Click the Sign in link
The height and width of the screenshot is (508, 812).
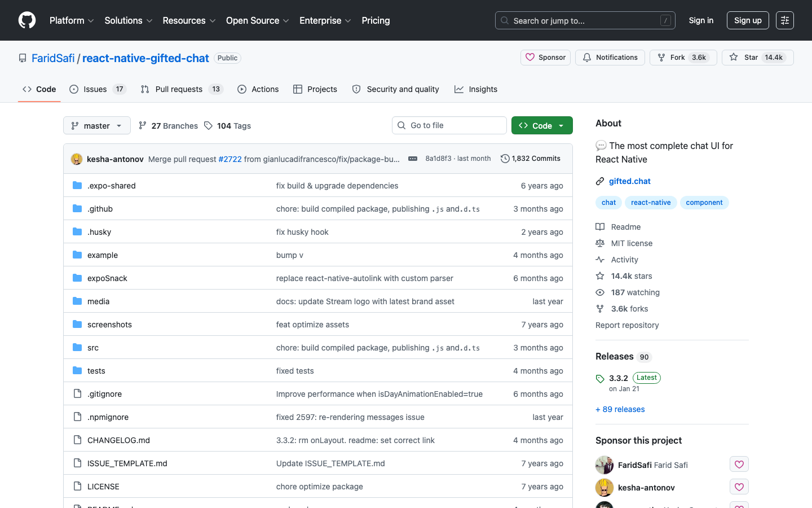(x=701, y=20)
